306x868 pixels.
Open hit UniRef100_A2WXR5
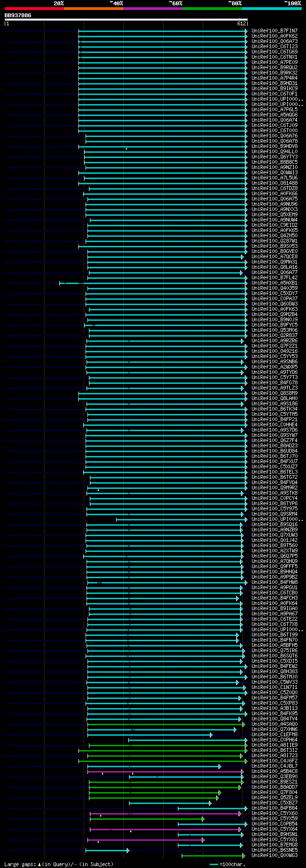(274, 367)
